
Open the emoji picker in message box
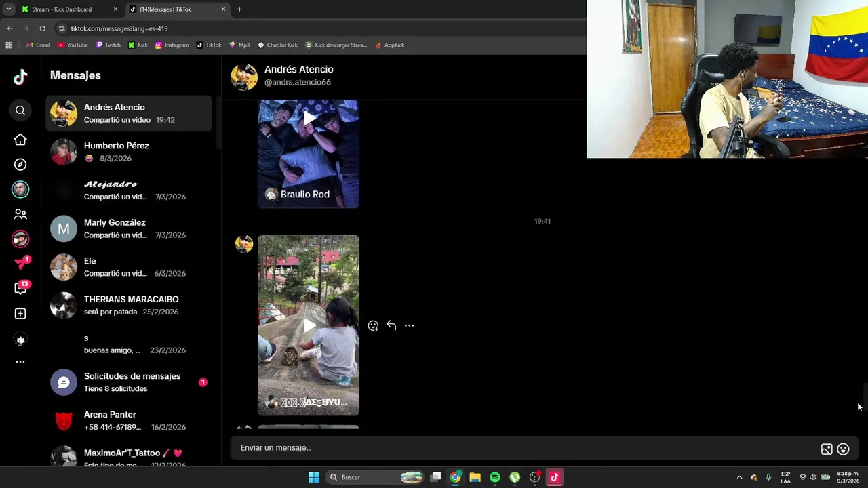point(843,449)
